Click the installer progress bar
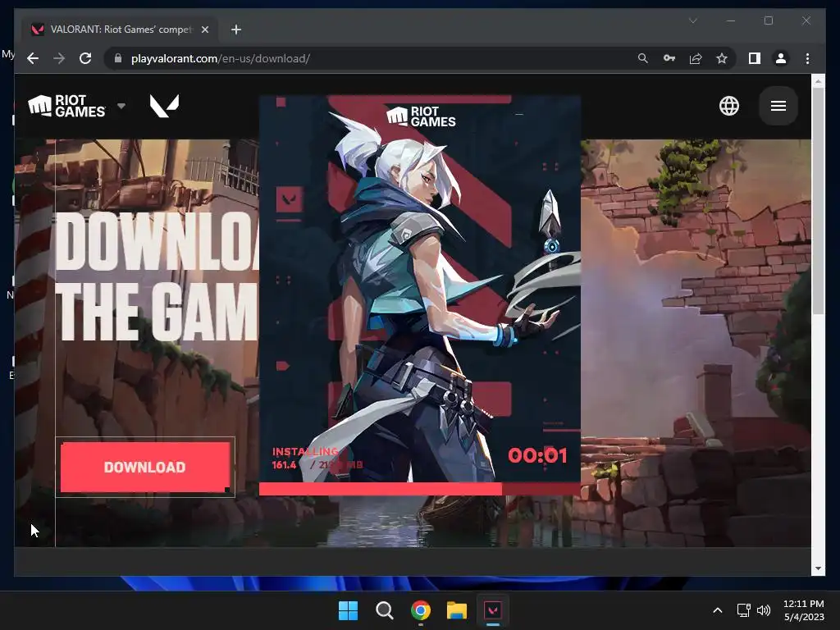 tap(419, 489)
